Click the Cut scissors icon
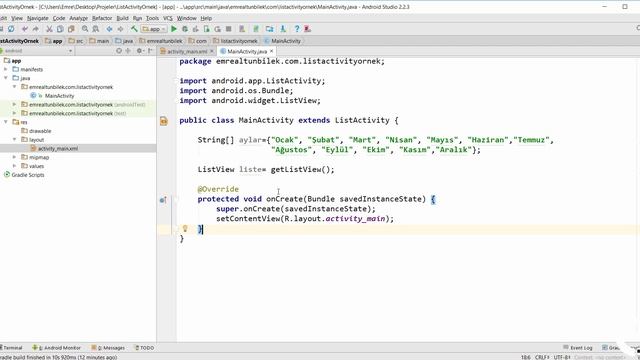 point(49,29)
